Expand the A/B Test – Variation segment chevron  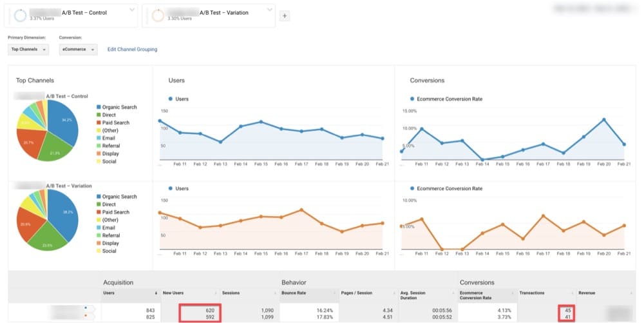click(270, 10)
